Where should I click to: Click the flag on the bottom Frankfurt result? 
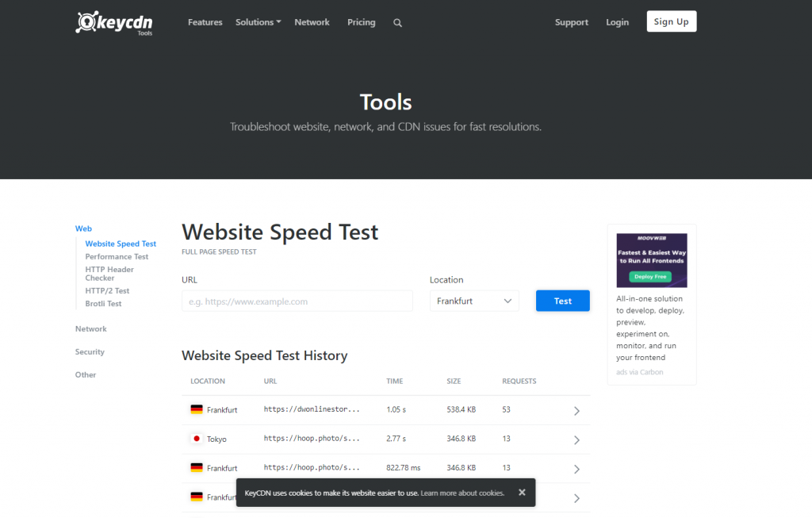[198, 497]
